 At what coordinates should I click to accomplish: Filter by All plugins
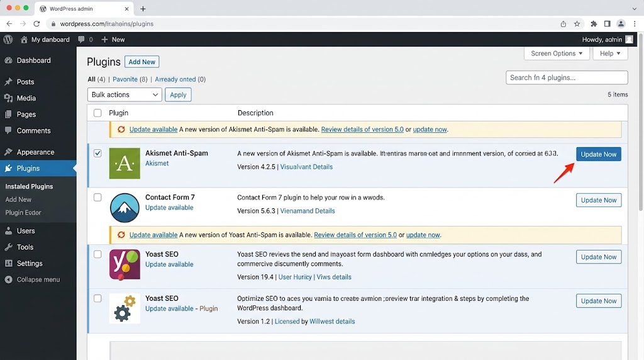[x=91, y=79]
